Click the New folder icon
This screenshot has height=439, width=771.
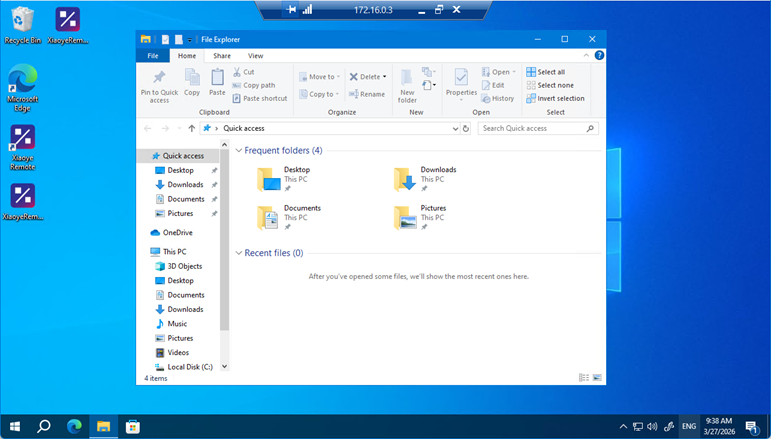pos(407,79)
